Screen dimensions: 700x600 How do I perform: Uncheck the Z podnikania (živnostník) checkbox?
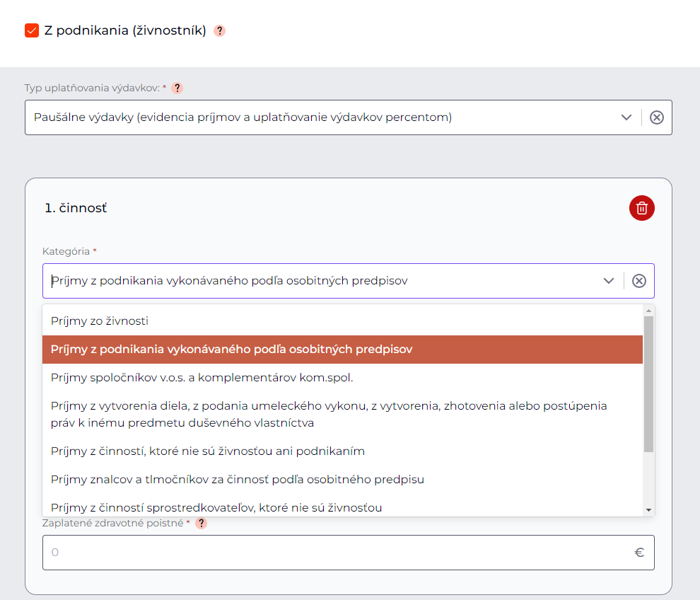coord(32,30)
